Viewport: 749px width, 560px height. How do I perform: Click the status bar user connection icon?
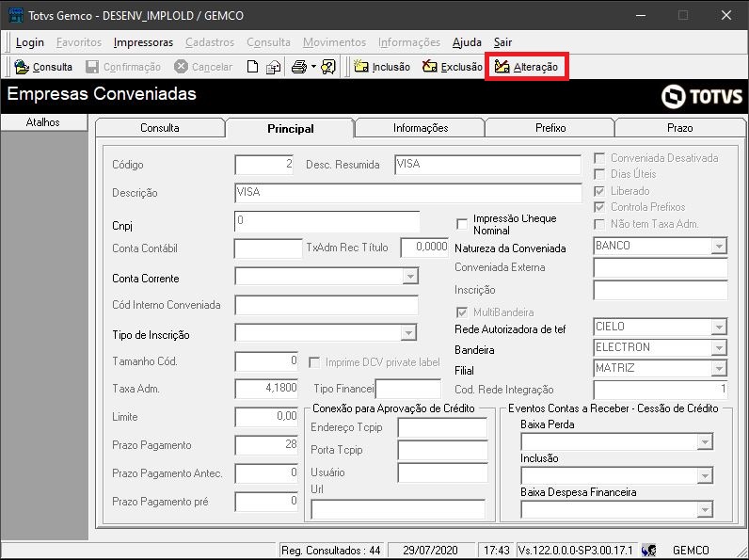[648, 550]
